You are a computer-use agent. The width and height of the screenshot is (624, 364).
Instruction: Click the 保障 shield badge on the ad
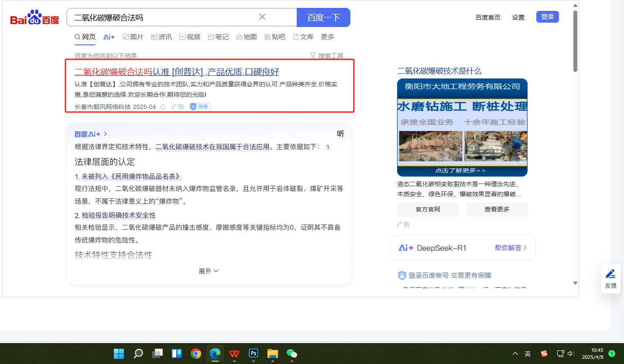200,107
